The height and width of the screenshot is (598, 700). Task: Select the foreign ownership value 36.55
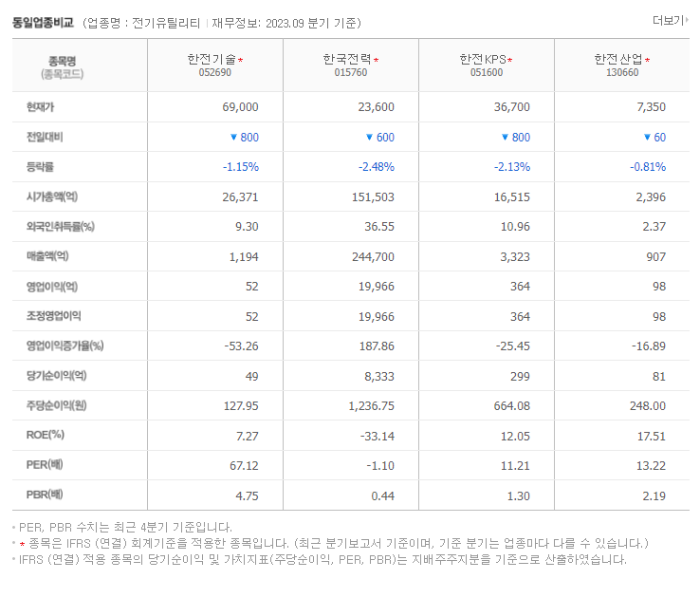click(379, 227)
